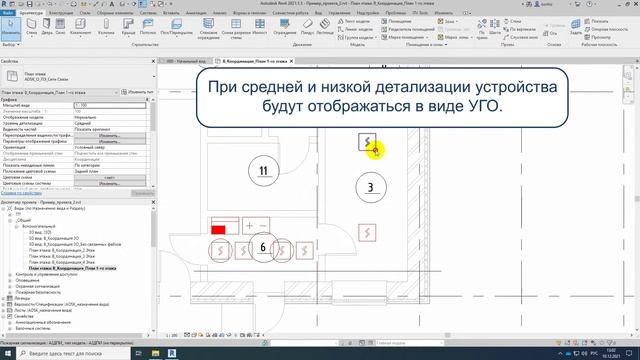Click the Windows search box on taskbar

tap(73, 353)
